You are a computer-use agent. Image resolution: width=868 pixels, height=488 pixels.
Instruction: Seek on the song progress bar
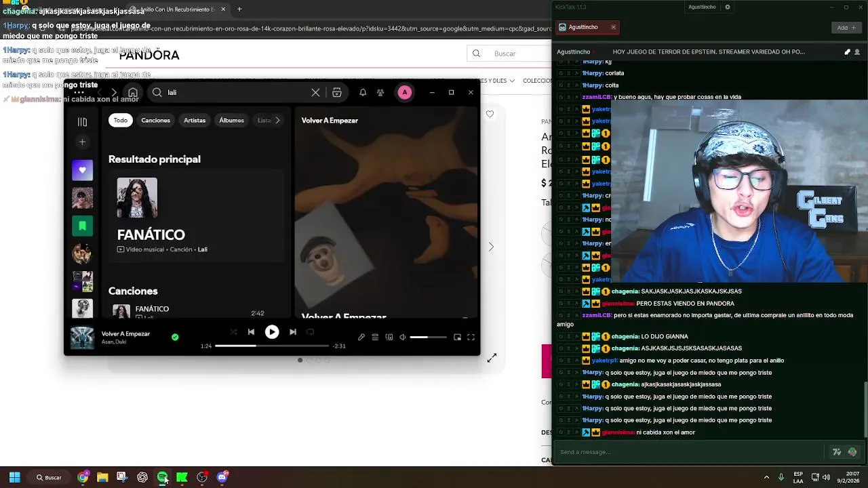pyautogui.click(x=272, y=346)
